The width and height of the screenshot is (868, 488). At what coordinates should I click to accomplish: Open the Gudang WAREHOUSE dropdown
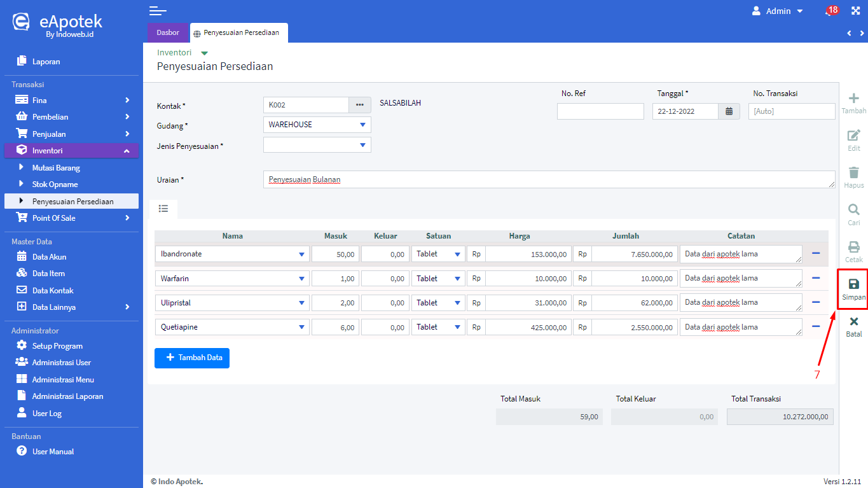[317, 125]
